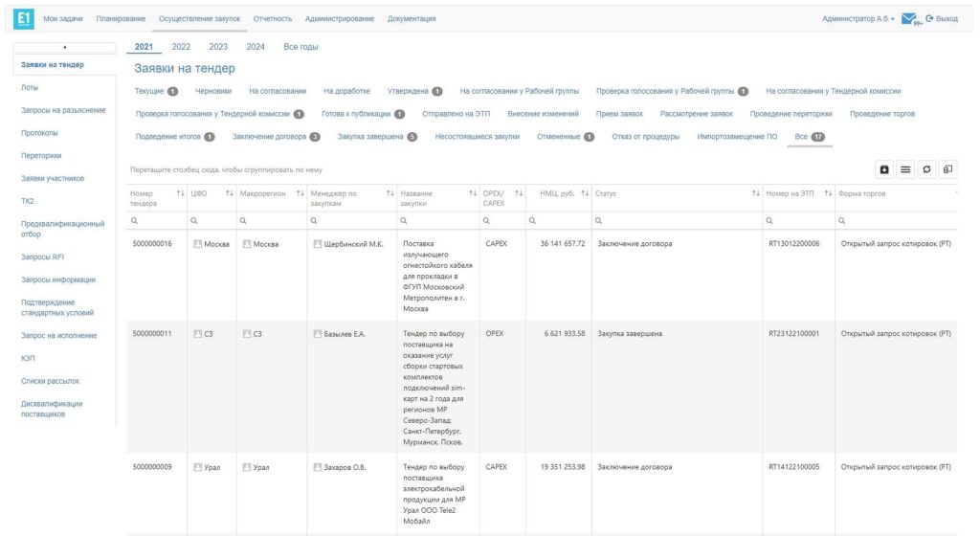Click the export data icon above the grid
The image size is (980, 536).
click(x=885, y=169)
